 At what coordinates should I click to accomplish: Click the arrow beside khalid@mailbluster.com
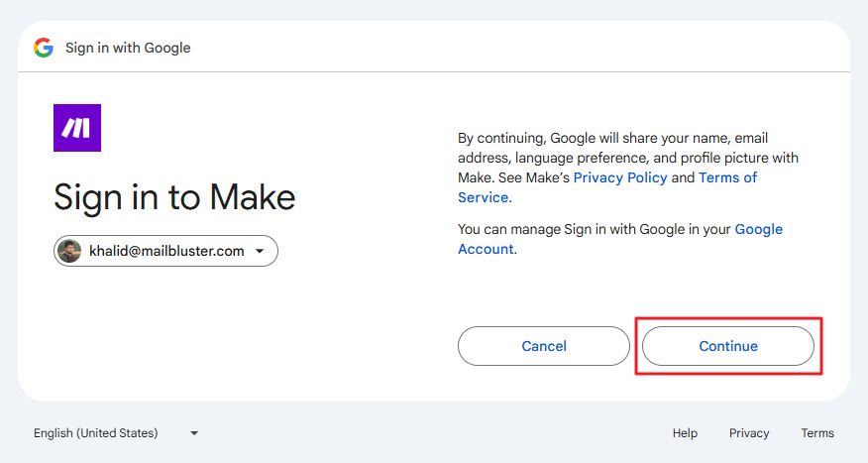(260, 251)
